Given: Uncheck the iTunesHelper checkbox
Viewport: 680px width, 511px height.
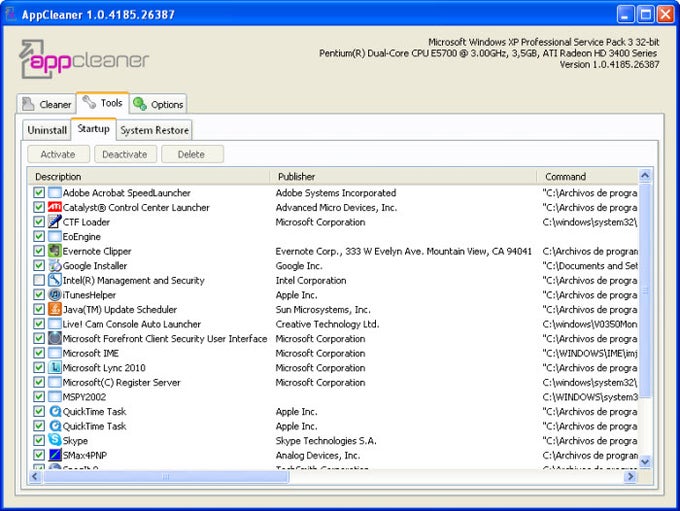Looking at the screenshot, I should 39,295.
